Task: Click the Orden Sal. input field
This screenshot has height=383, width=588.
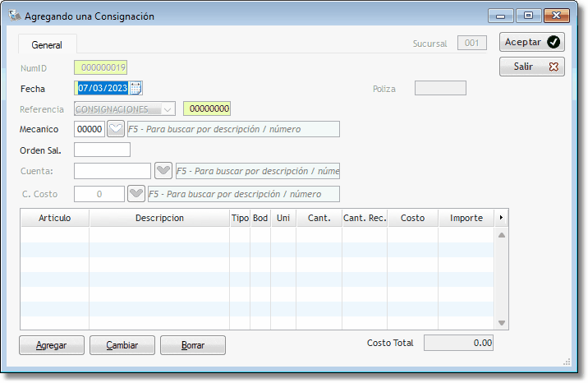Action: 102,150
